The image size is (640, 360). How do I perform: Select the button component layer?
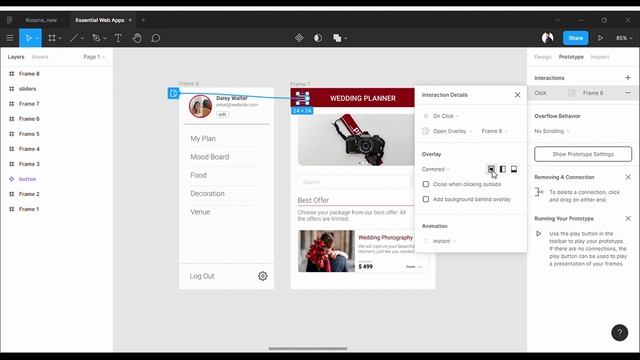[x=27, y=179]
